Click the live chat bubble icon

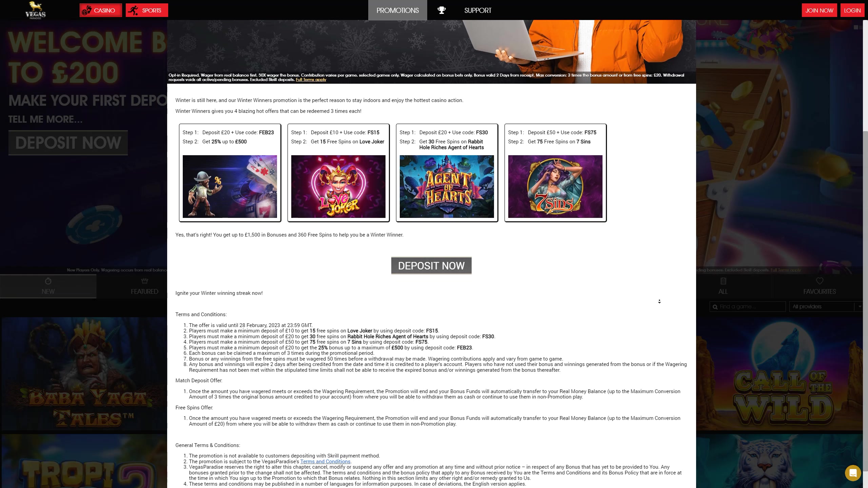[x=853, y=473]
